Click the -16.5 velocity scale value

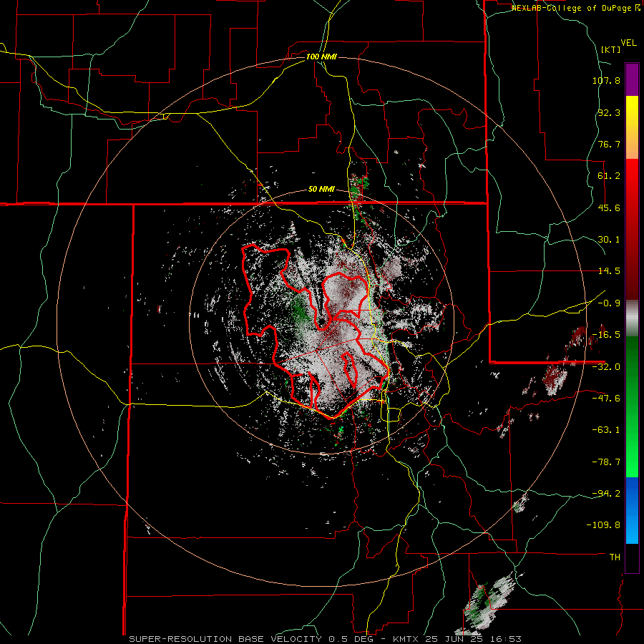point(606,335)
